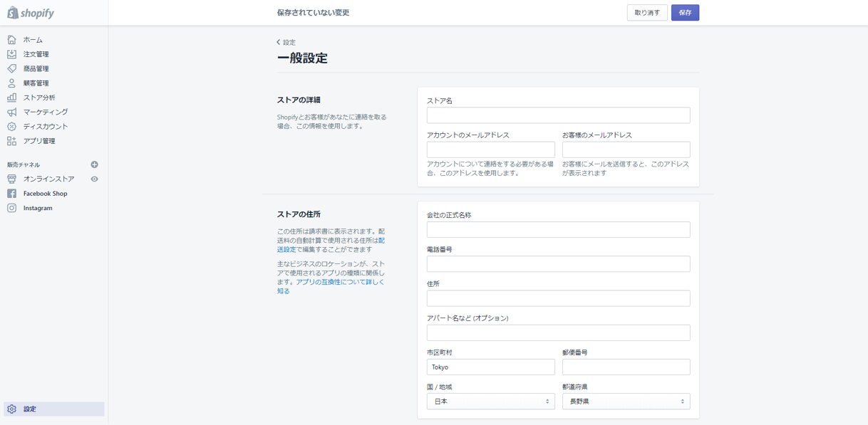Screen dimensions: 868x425
Task: Click the 商品管理 tag icon
Action: tap(11, 69)
